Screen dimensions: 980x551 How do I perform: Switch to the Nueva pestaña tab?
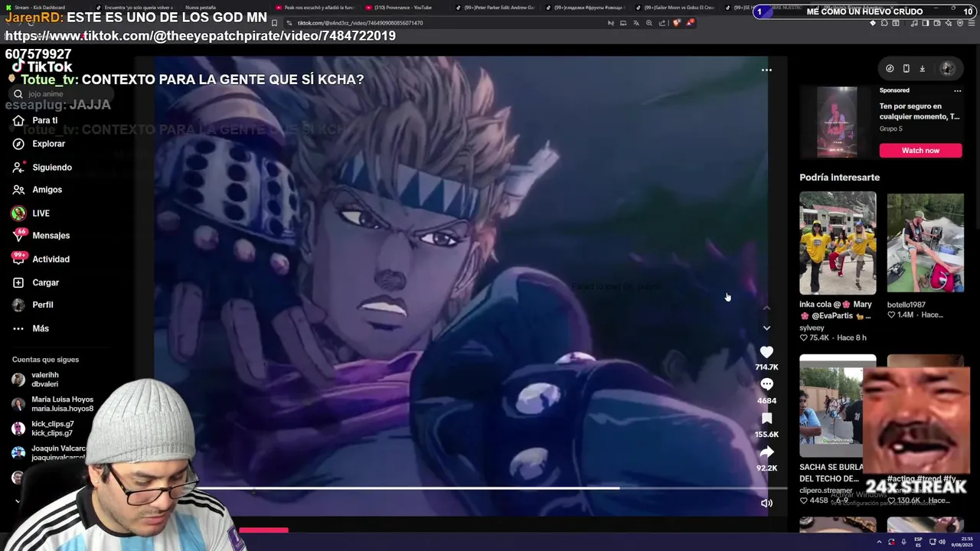[x=201, y=8]
